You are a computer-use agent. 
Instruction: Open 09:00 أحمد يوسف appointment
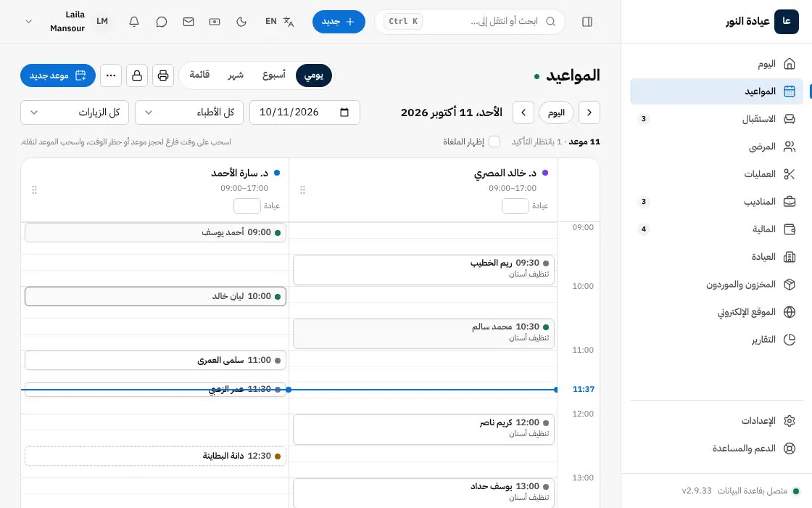(155, 233)
